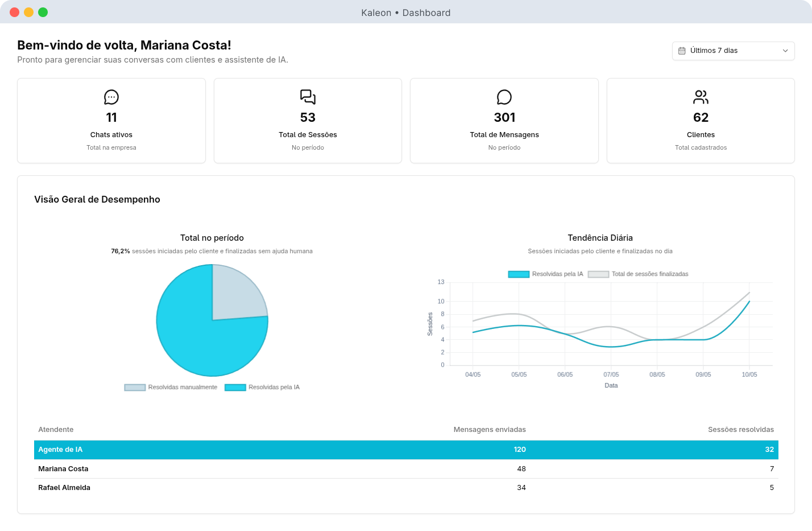Screen dimensions: 812x531
Task: Click the Sessões resolvidas column header
Action: [x=741, y=430]
